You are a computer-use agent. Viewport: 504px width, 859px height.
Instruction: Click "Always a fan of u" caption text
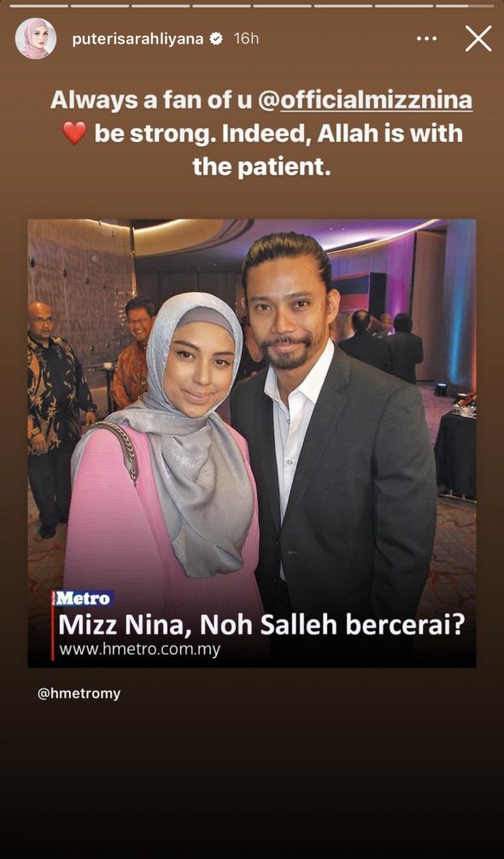click(149, 102)
